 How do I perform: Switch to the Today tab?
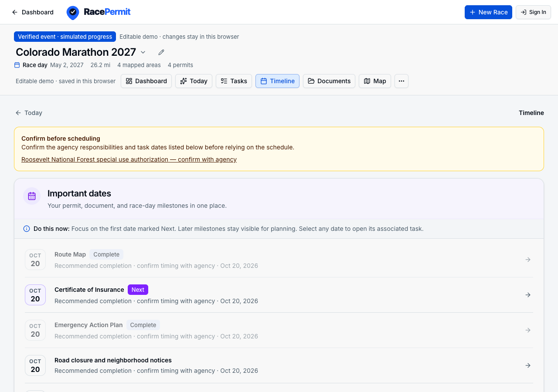point(194,81)
